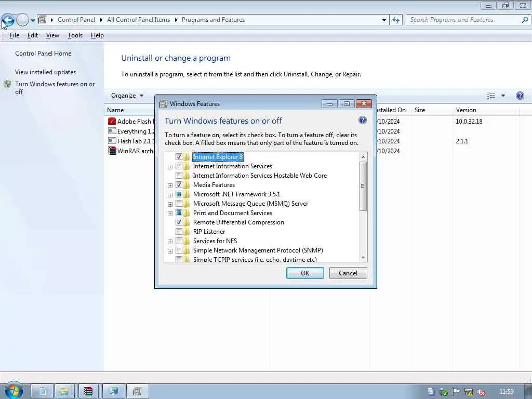532x399 pixels.
Task: Expand Microsoft .NET Framework 3.5.1 node
Action: click(x=170, y=195)
